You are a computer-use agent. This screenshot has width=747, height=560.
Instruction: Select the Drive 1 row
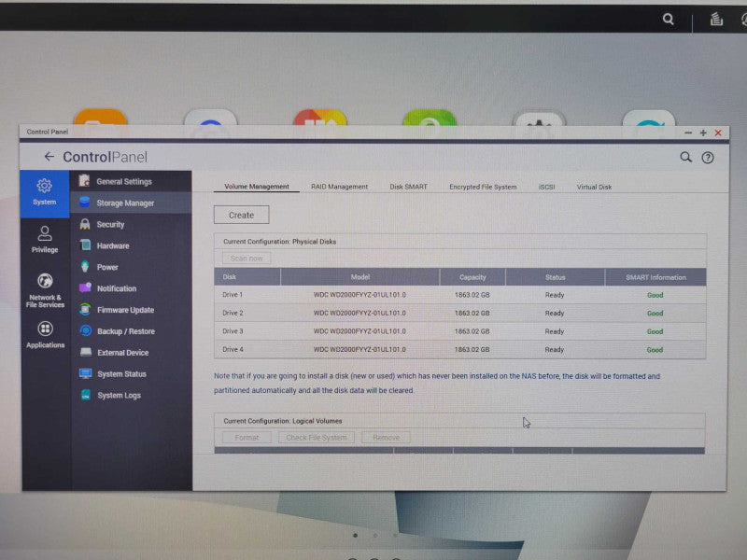point(460,295)
